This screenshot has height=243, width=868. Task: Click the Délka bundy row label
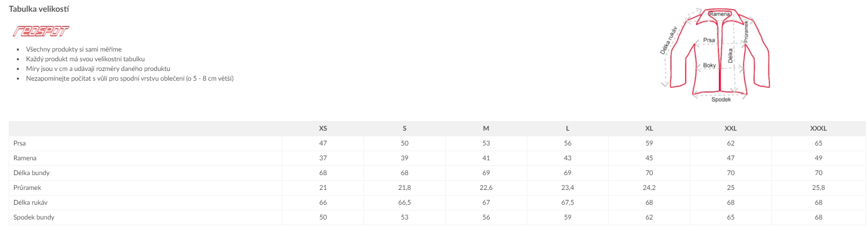[x=32, y=173]
